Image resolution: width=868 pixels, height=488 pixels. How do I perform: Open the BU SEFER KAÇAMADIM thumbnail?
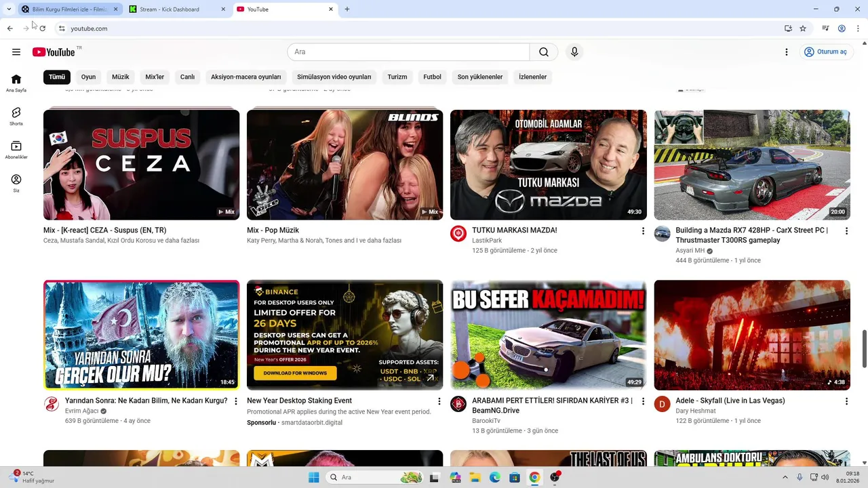click(549, 335)
